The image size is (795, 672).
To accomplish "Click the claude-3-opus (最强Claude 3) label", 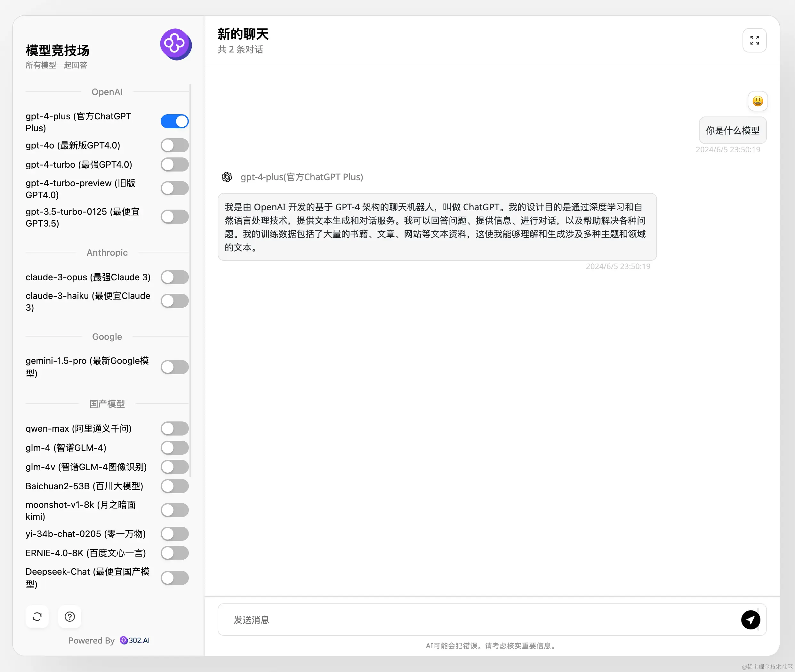I will point(88,277).
